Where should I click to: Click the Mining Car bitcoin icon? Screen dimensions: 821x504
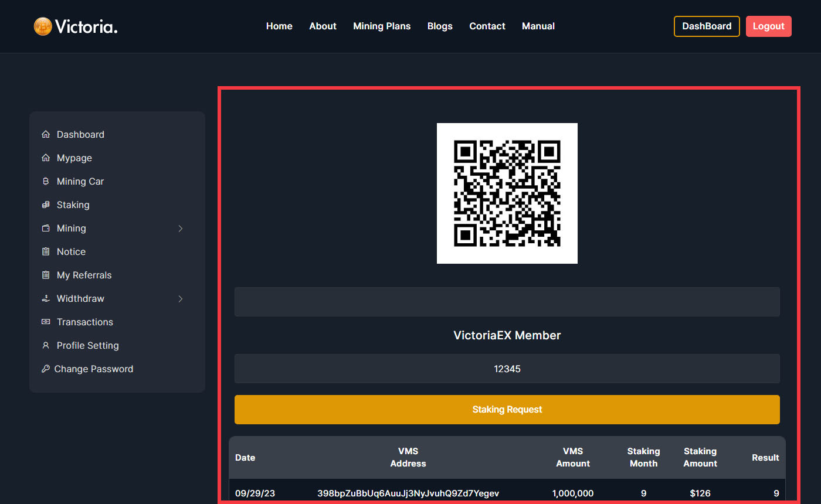[46, 182]
